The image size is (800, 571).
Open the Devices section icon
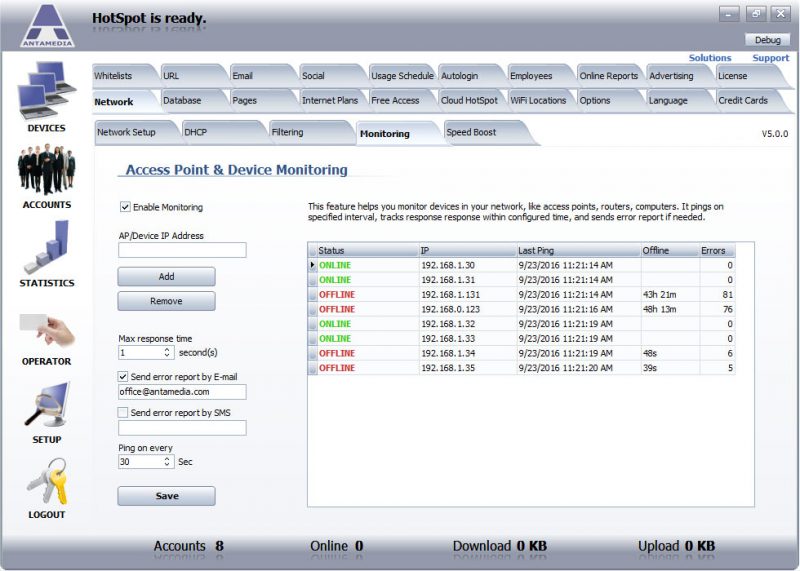(46, 91)
